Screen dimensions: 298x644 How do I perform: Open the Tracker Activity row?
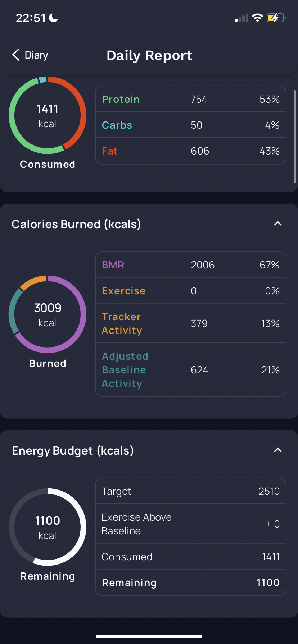click(191, 323)
